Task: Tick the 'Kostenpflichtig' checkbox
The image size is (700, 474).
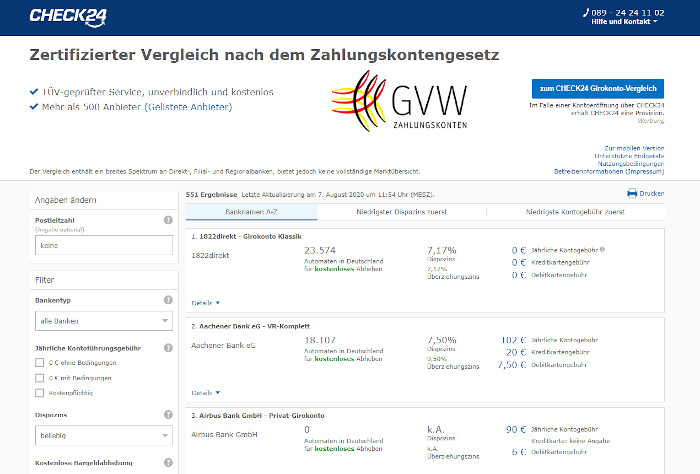Action: click(40, 393)
